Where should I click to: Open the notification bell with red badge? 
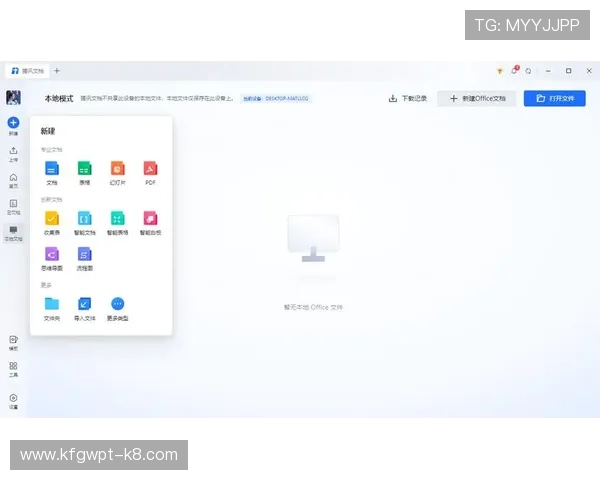(x=514, y=70)
